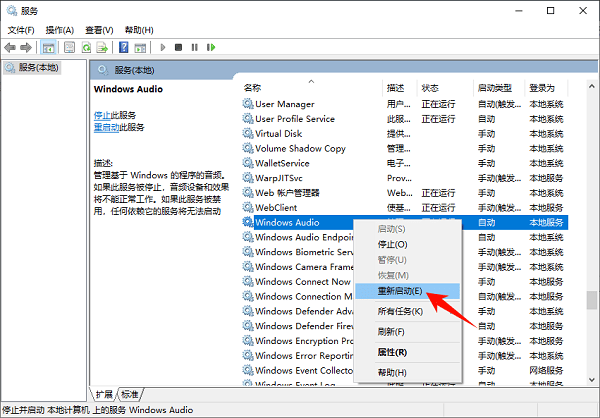This screenshot has width=600, height=418.
Task: Click the scrollbar down arrow
Action: (x=592, y=380)
